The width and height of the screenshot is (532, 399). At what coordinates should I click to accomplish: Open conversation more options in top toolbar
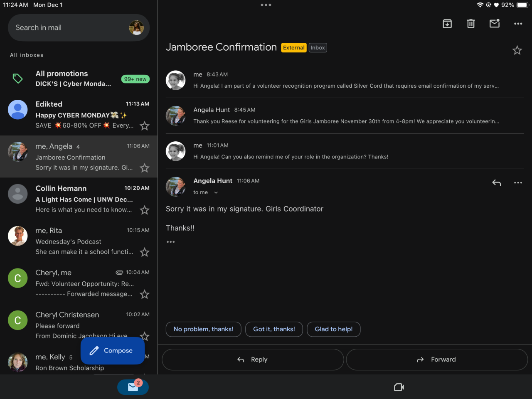(x=518, y=24)
